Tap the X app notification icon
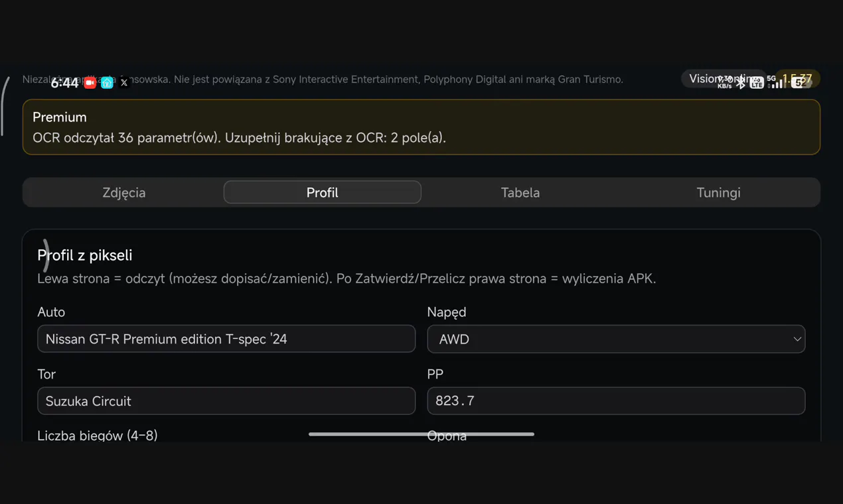Viewport: 843px width, 504px height. click(124, 83)
